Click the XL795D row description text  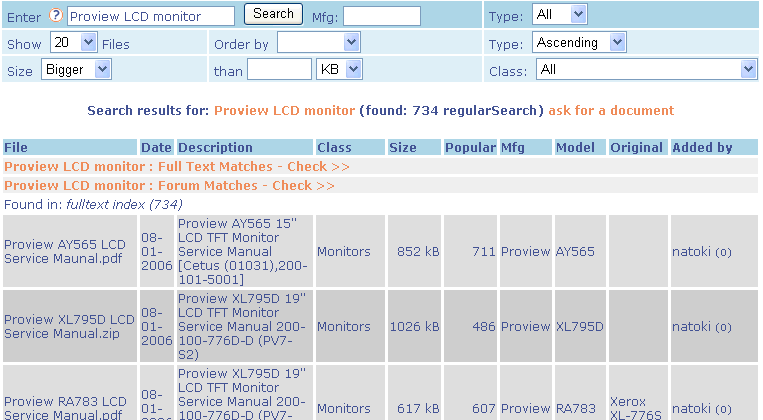point(242,327)
